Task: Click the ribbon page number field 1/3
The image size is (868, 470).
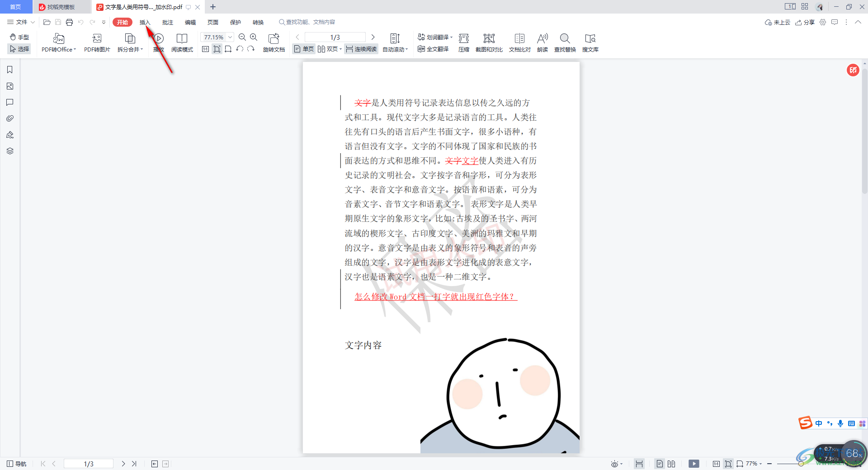Action: coord(335,37)
